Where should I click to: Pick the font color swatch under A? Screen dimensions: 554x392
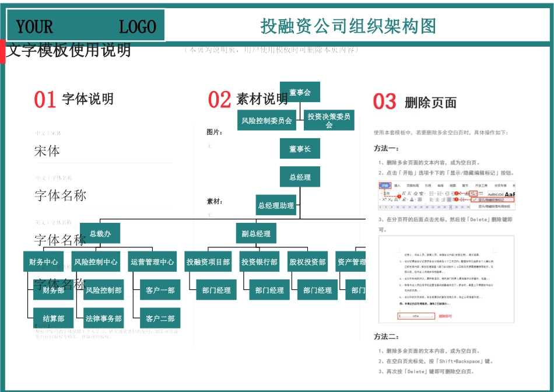(411, 199)
